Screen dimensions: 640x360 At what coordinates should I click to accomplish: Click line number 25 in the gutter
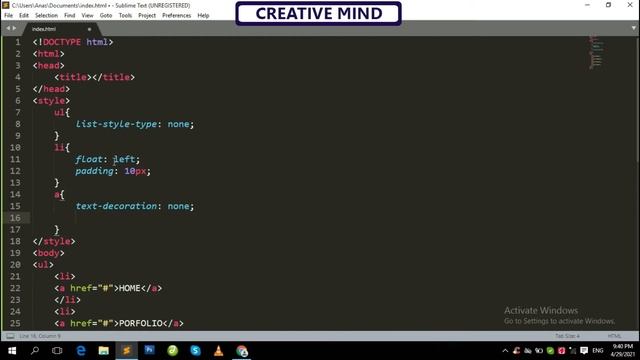tap(15, 323)
